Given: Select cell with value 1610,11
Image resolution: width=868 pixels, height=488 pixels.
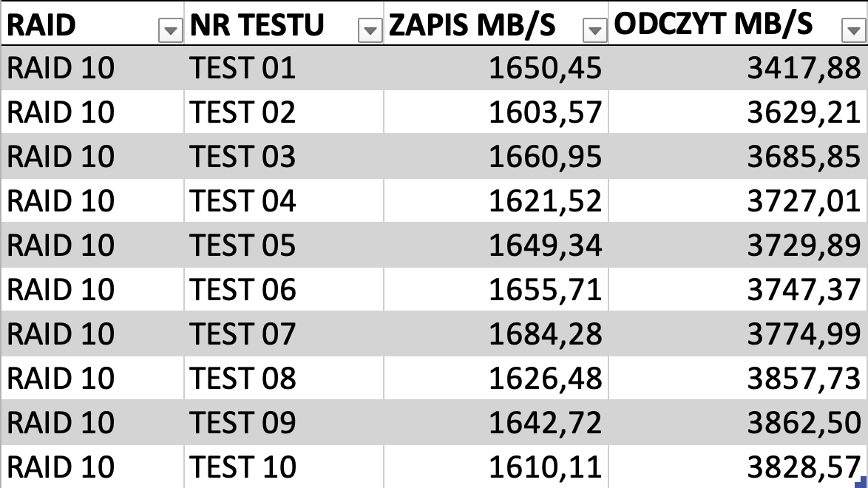Looking at the screenshot, I should (496, 467).
